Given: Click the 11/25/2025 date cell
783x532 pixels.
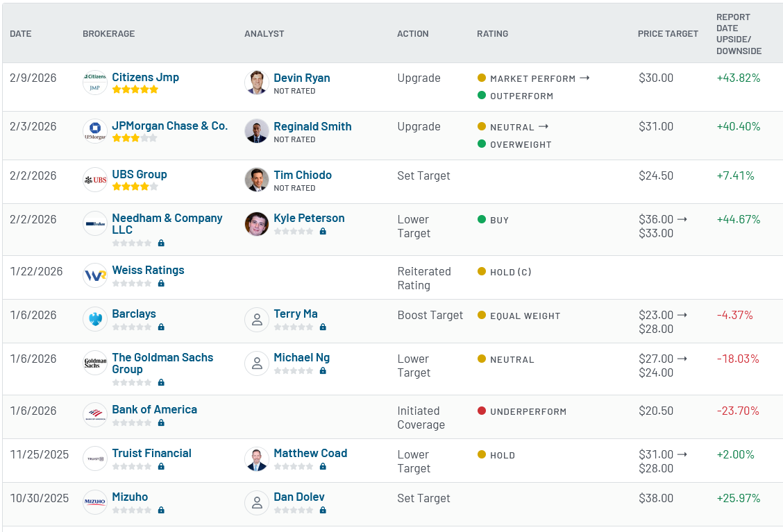Looking at the screenshot, I should tap(40, 454).
